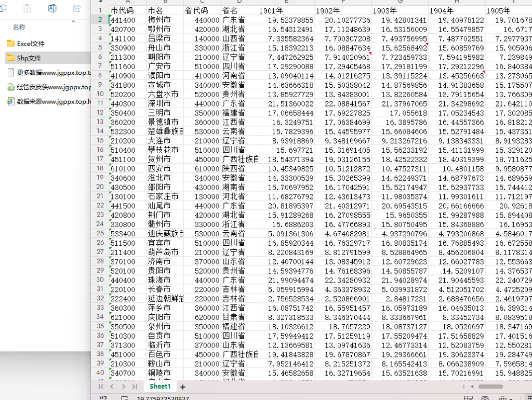The height and width of the screenshot is (400, 532).
Task: Select cell with 六盘水市
Action: point(165,95)
